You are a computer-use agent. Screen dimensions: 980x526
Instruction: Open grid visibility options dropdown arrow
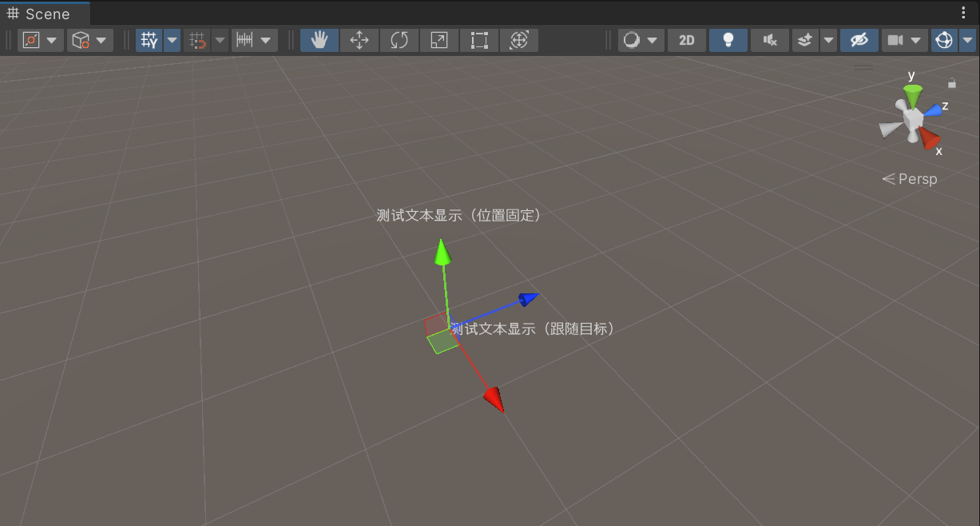tap(172, 40)
